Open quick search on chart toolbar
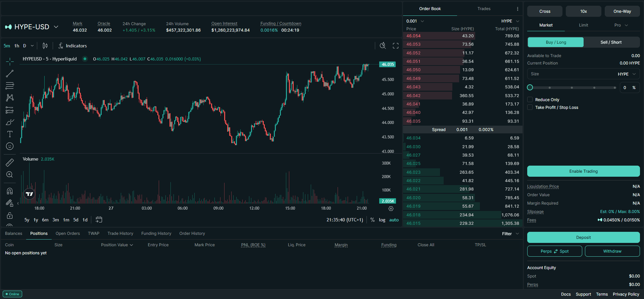This screenshot has width=644, height=299. click(383, 46)
